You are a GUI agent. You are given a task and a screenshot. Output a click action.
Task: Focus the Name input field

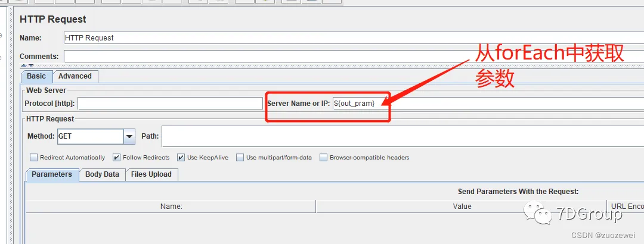[354, 37]
